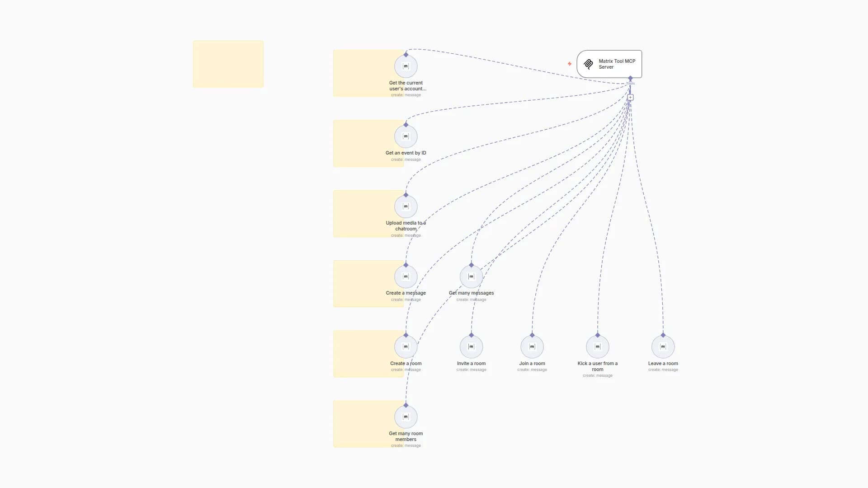Open the 'Get many room members' node
Screen dimensions: 868x488
pos(406,417)
